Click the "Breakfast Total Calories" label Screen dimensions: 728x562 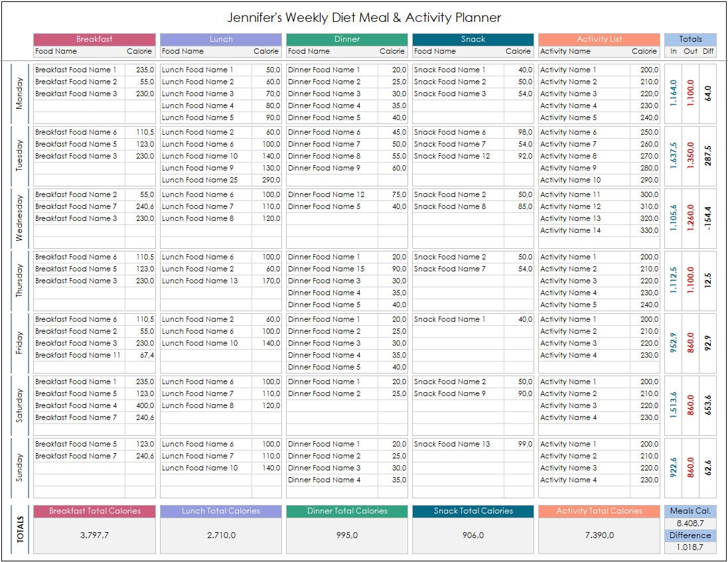pos(94,511)
